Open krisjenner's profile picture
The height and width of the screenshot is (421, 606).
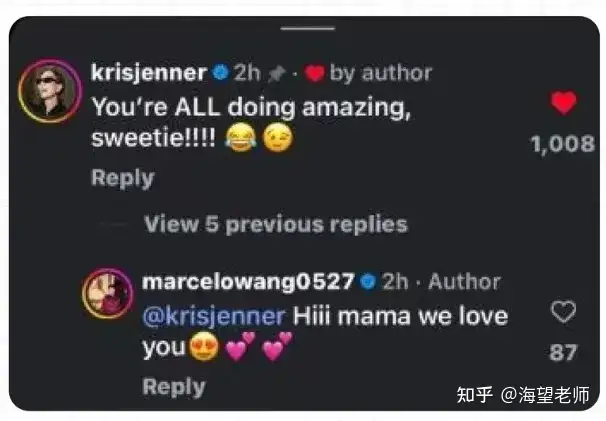50,91
